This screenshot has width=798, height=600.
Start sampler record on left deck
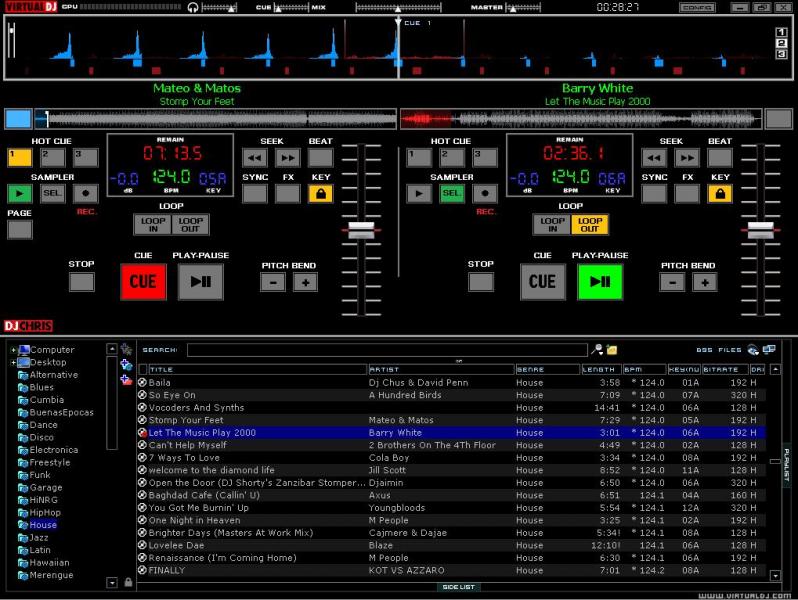pos(86,193)
